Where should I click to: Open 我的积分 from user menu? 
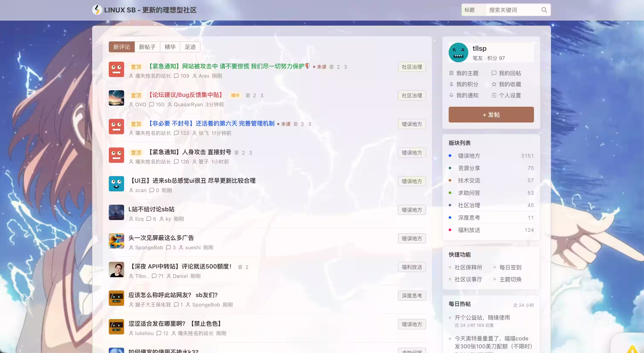[x=464, y=84]
